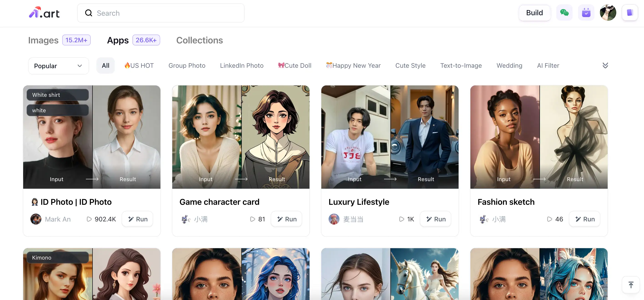Open Fashion sketch thumbnail
644x300 pixels.
pos(539,137)
